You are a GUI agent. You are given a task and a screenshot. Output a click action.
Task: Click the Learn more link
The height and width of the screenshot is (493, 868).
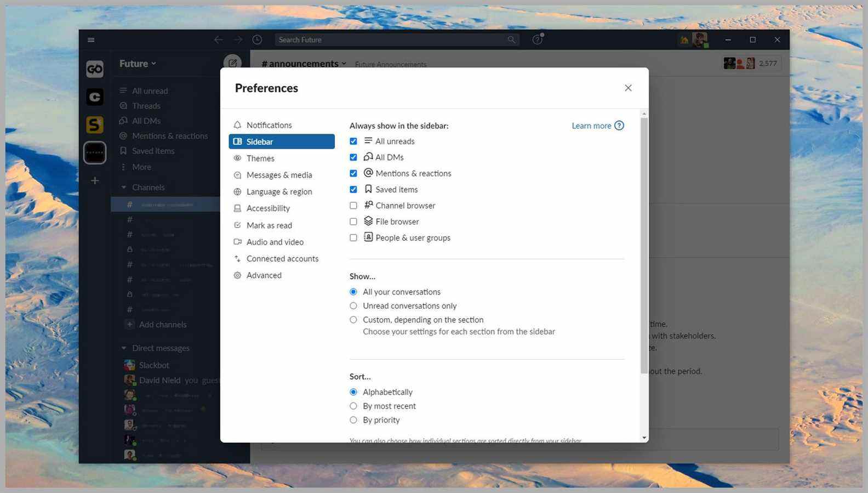click(x=591, y=126)
